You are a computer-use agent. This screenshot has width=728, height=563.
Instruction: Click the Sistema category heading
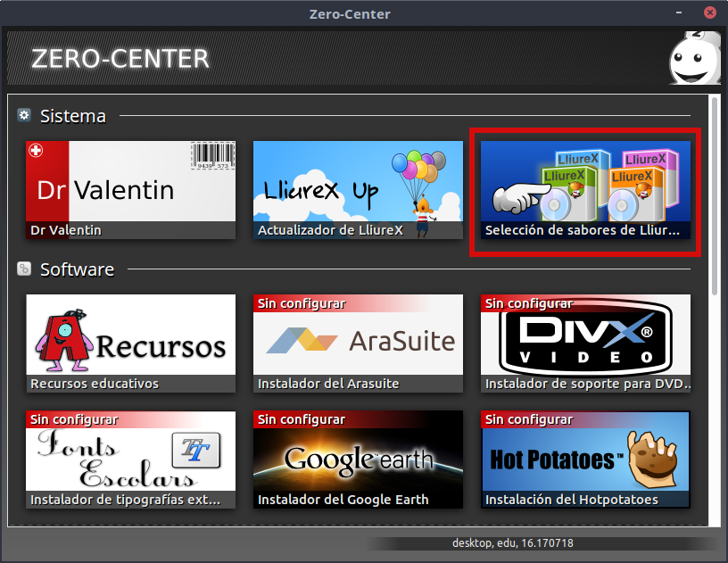tap(72, 116)
